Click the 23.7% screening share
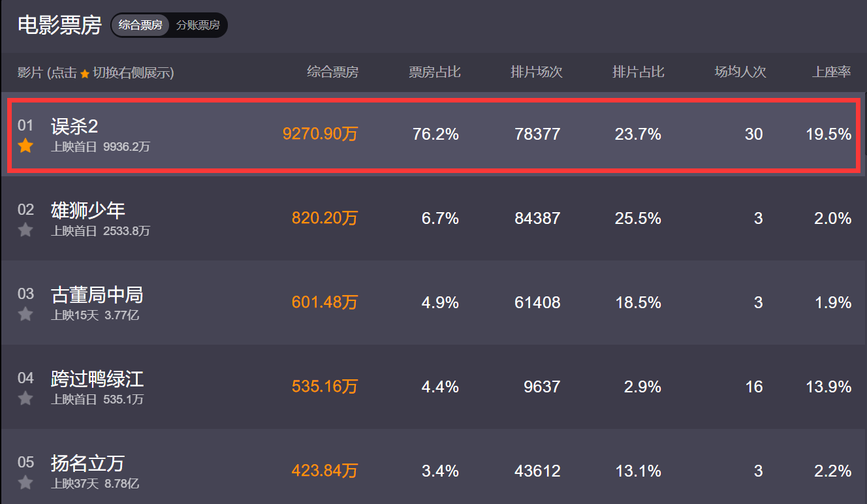867x504 pixels. tap(638, 134)
